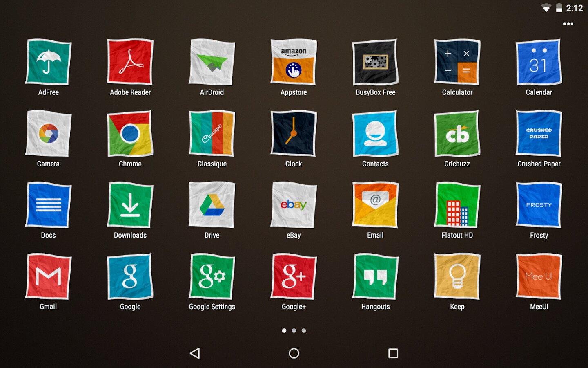Switch to the second app drawer page dot
The width and height of the screenshot is (588, 368).
coord(294,330)
